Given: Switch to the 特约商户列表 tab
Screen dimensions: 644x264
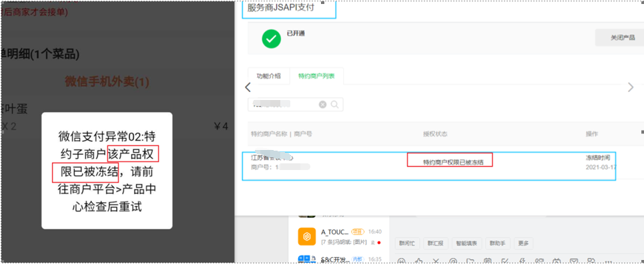Looking at the screenshot, I should [x=316, y=76].
